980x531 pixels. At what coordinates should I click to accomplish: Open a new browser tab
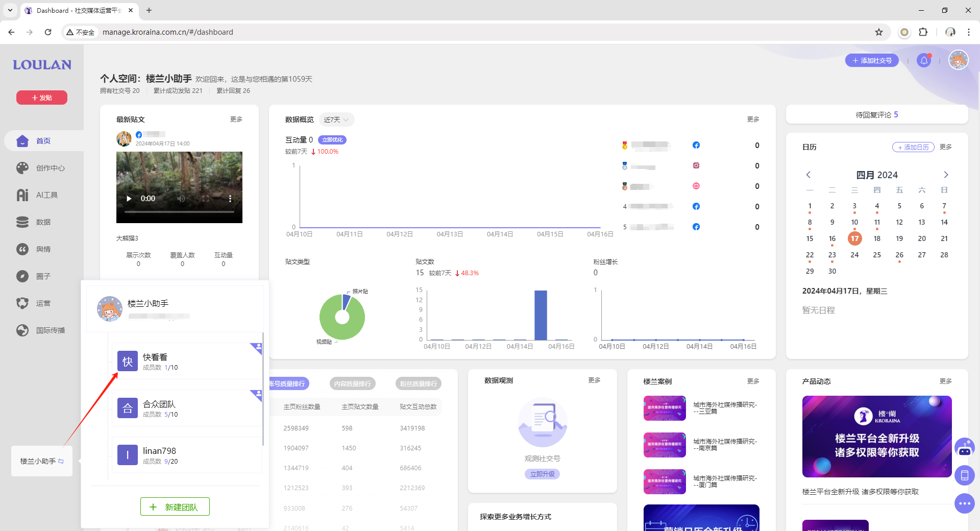(x=149, y=10)
